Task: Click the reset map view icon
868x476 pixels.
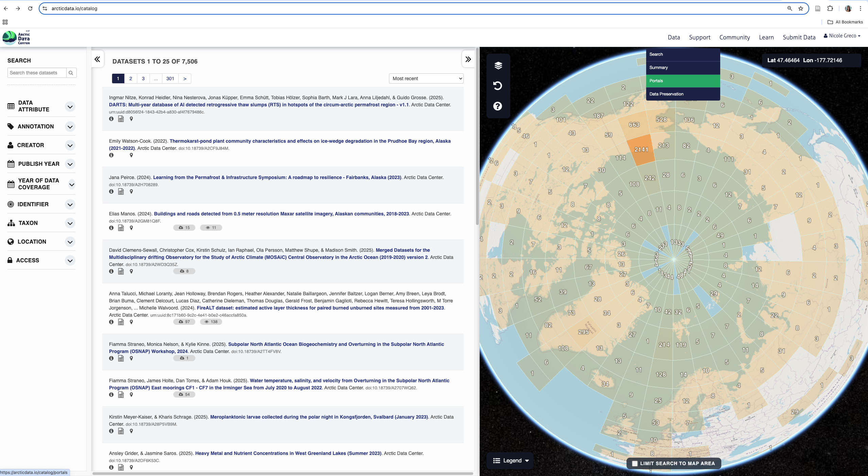Action: (498, 86)
